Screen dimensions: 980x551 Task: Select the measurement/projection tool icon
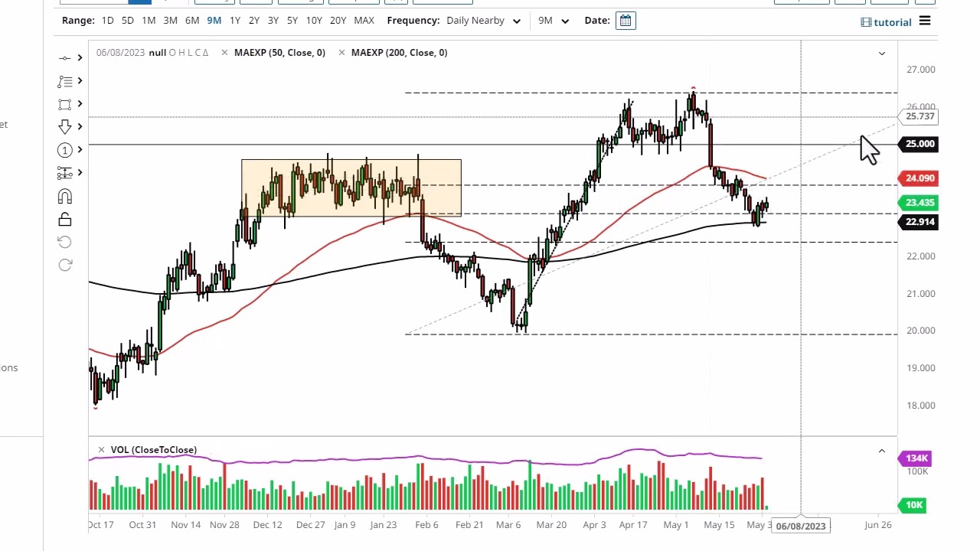[x=64, y=173]
